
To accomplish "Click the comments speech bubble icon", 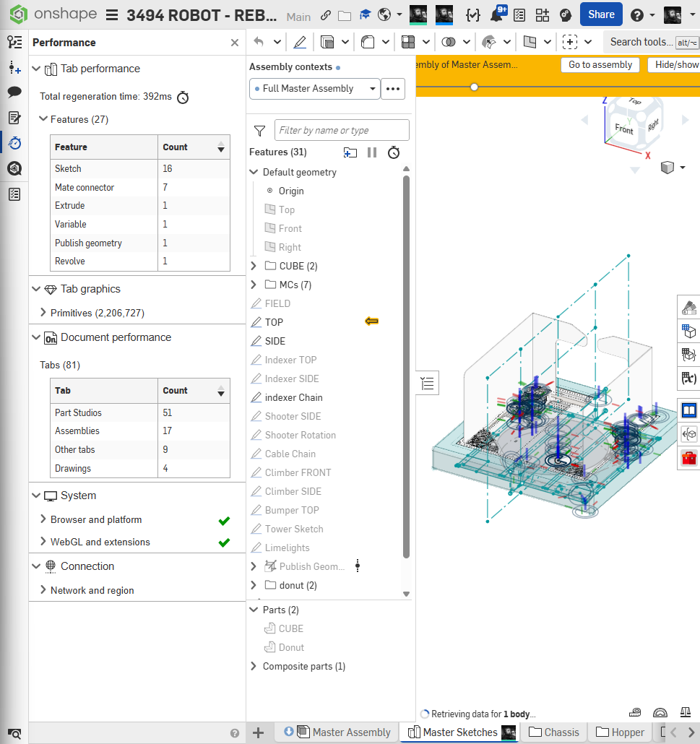I will coord(14,92).
